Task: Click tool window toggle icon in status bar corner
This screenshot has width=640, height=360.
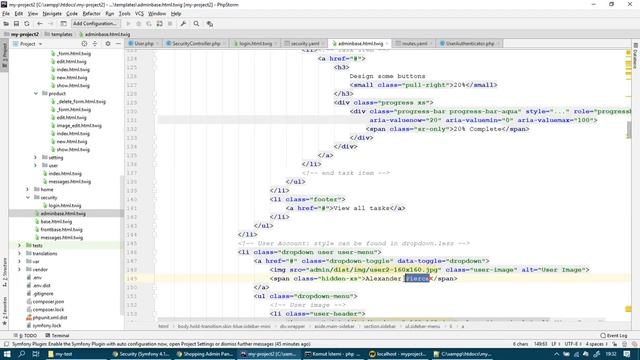Action: point(6,344)
